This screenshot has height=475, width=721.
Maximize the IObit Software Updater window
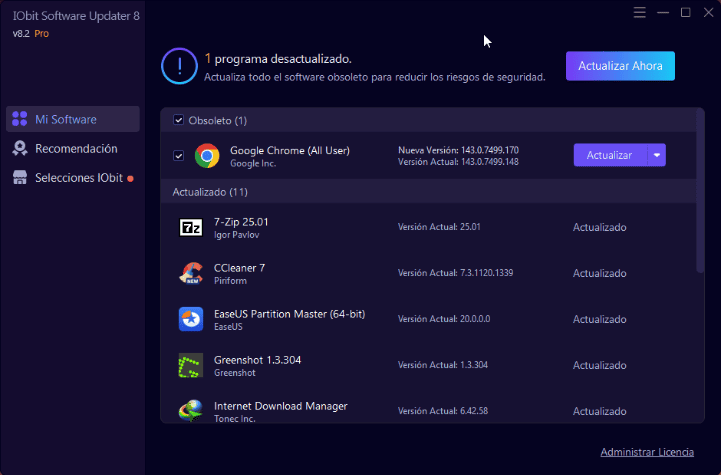[685, 12]
